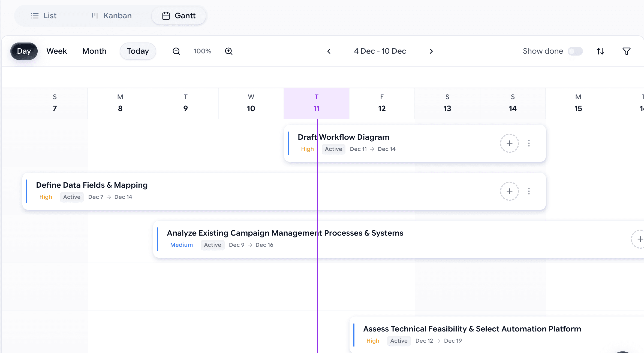Select the Kanban view icon
The image size is (644, 353).
point(95,16)
